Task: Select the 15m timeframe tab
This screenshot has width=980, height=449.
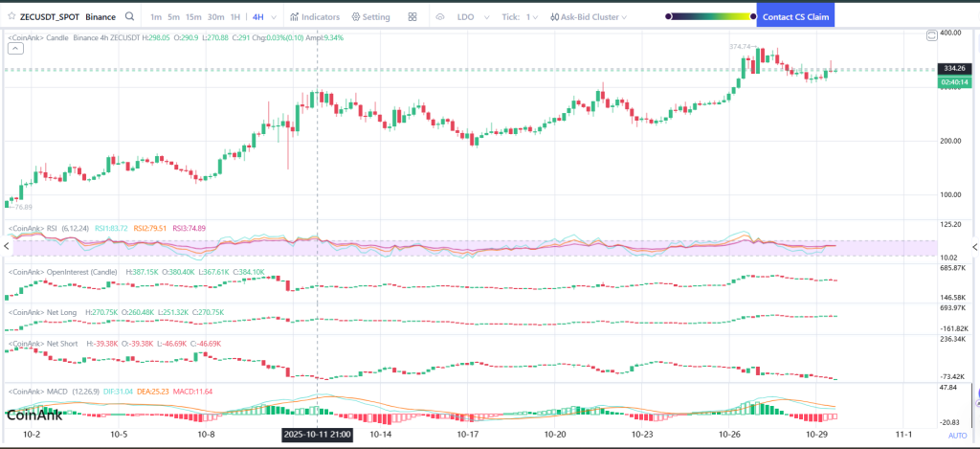Action: (193, 16)
